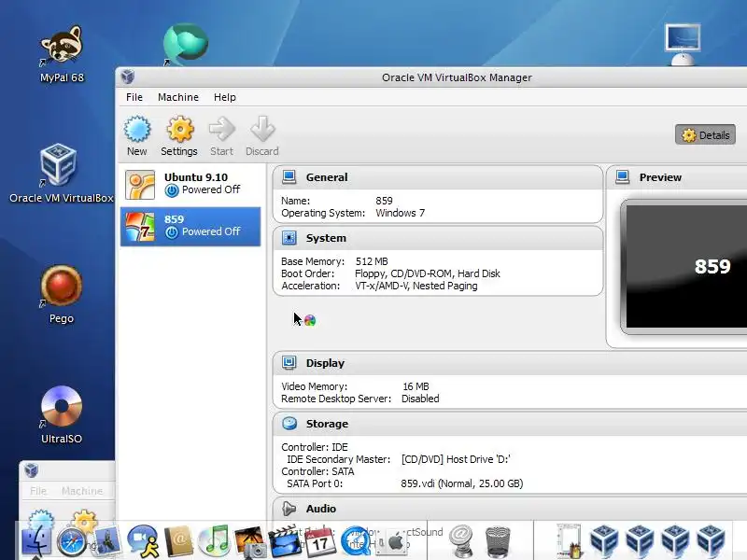The height and width of the screenshot is (560, 747).
Task: Click the 'Controller: IDE' text
Action: coord(315,447)
